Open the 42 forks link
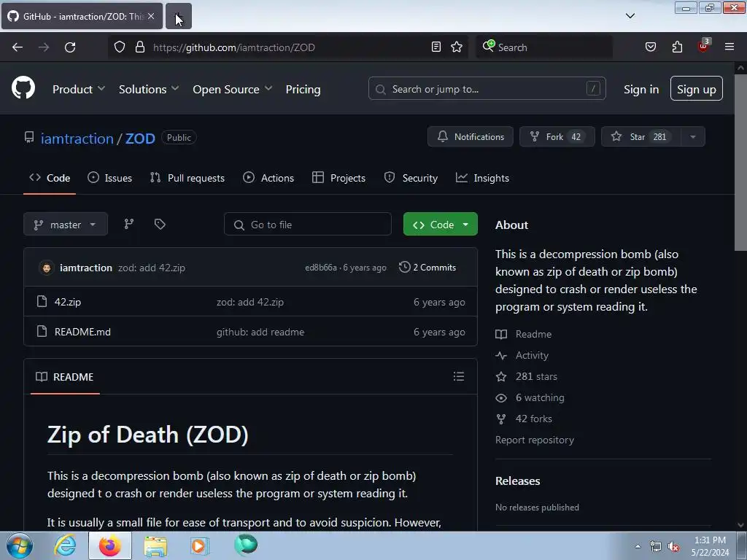 [x=524, y=419]
